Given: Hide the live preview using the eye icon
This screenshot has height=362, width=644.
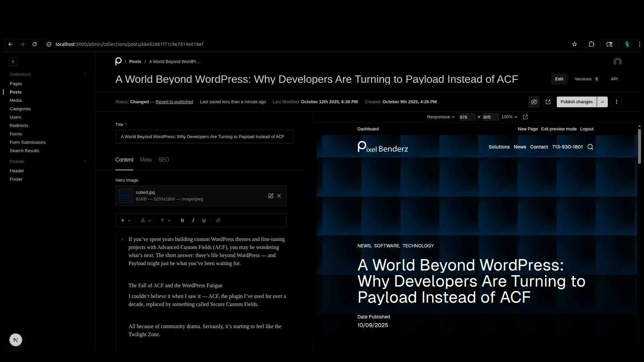Looking at the screenshot, I should tap(534, 102).
